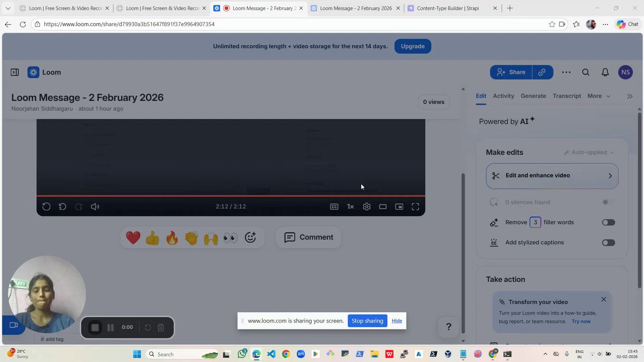Select Content-Type Builder Strapi browser tab
The height and width of the screenshot is (362, 644).
tap(452, 8)
